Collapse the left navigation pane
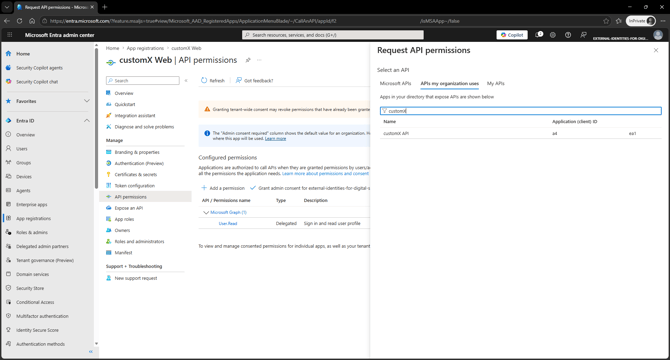 click(91, 351)
